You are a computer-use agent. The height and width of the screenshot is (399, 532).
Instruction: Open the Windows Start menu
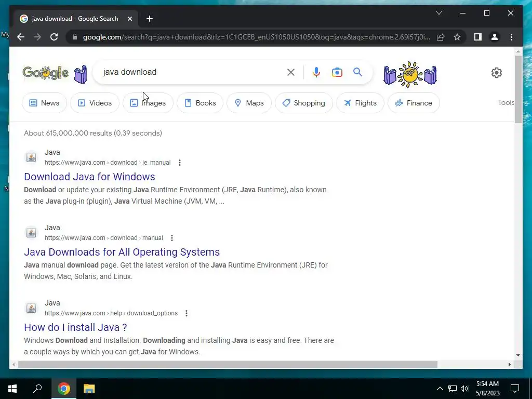[x=12, y=389]
